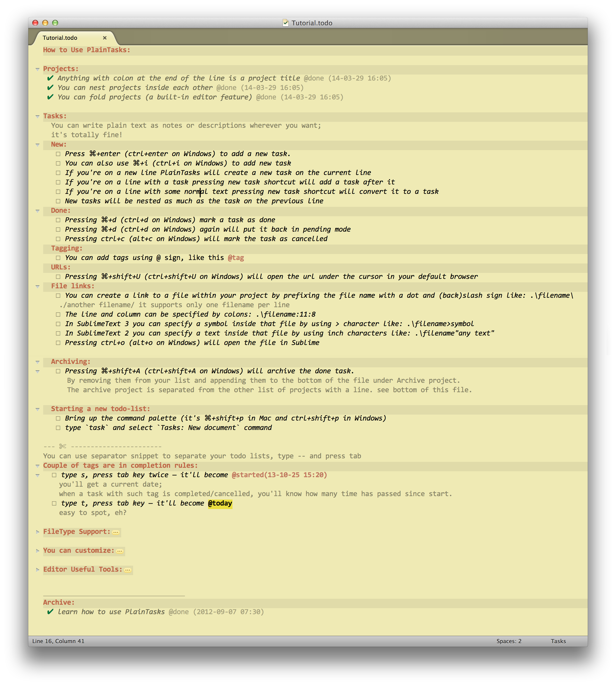Click the note 'easy to spot, eh?'
Image resolution: width=616 pixels, height=682 pixels.
(x=93, y=513)
